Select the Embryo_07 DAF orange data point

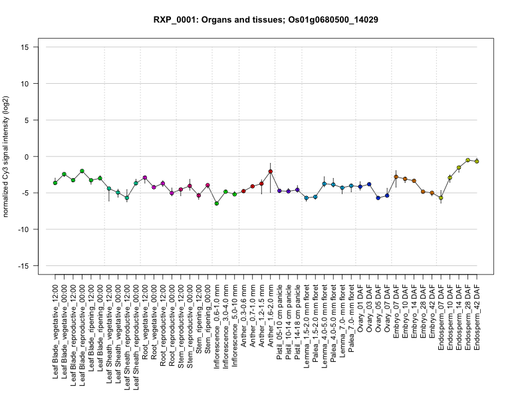[x=396, y=177]
